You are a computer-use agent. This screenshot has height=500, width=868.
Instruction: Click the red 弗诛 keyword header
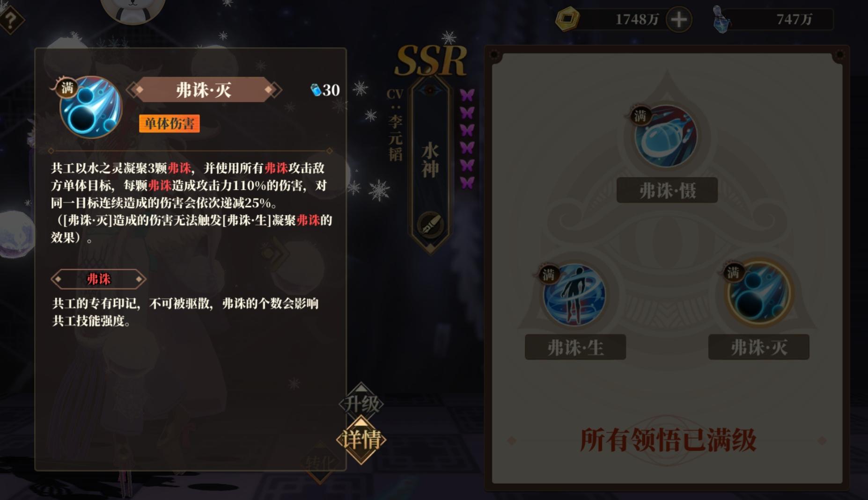[99, 279]
